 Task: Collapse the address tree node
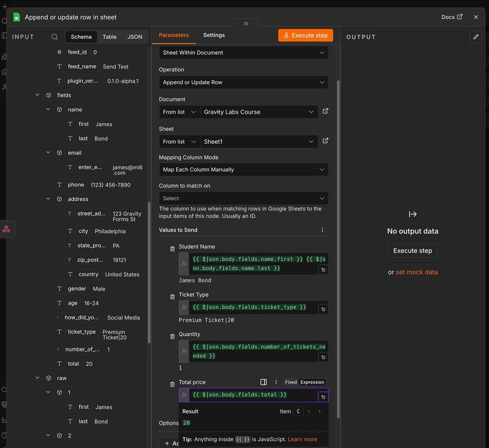click(48, 198)
